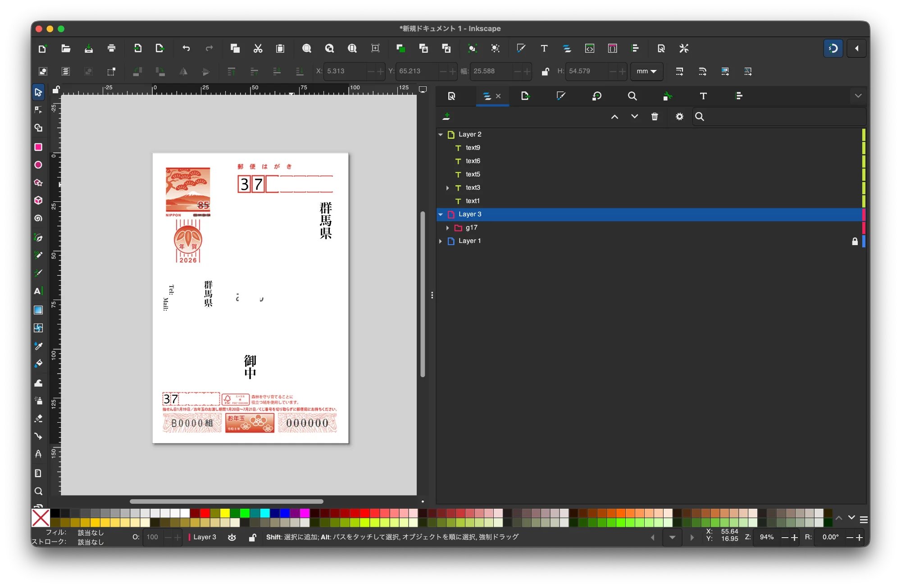
Task: Toggle width-height ratio lock
Action: point(545,71)
